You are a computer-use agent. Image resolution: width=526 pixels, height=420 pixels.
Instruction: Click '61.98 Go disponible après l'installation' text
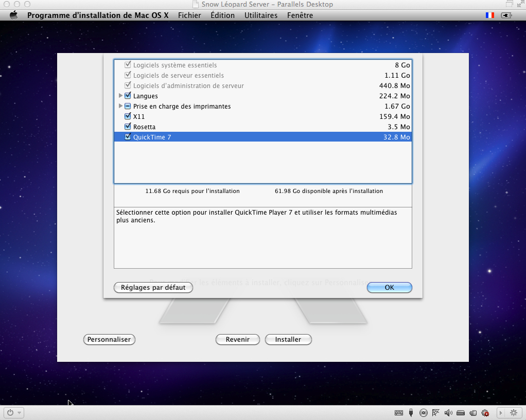click(x=329, y=191)
